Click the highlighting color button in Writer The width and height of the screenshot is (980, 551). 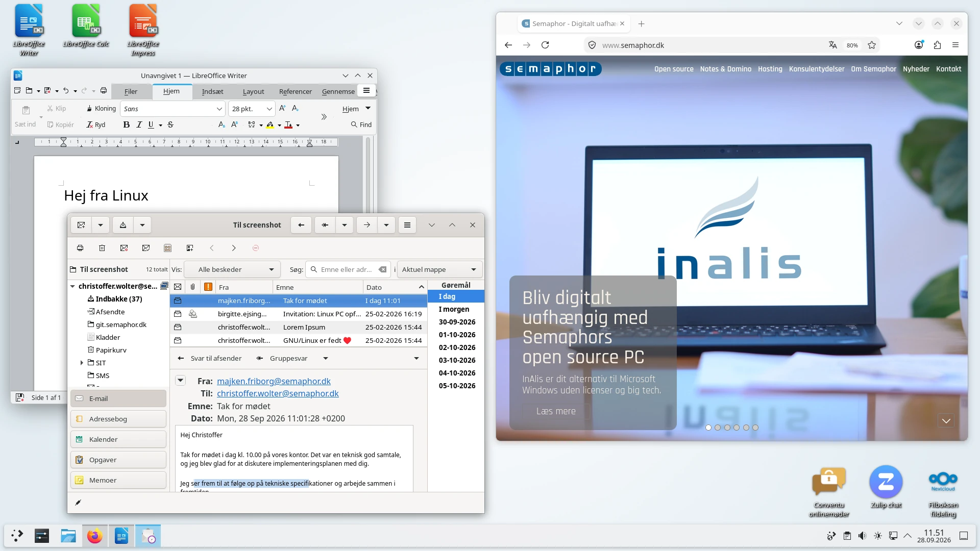tap(270, 124)
